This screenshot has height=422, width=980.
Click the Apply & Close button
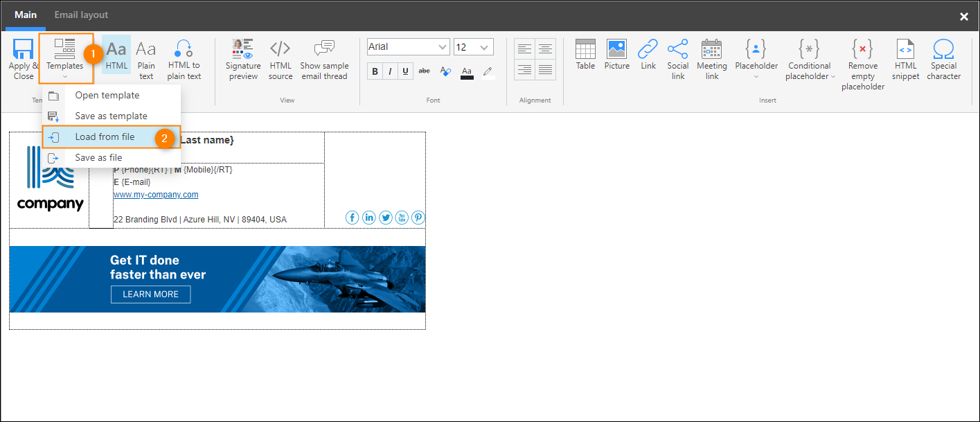pyautogui.click(x=23, y=59)
